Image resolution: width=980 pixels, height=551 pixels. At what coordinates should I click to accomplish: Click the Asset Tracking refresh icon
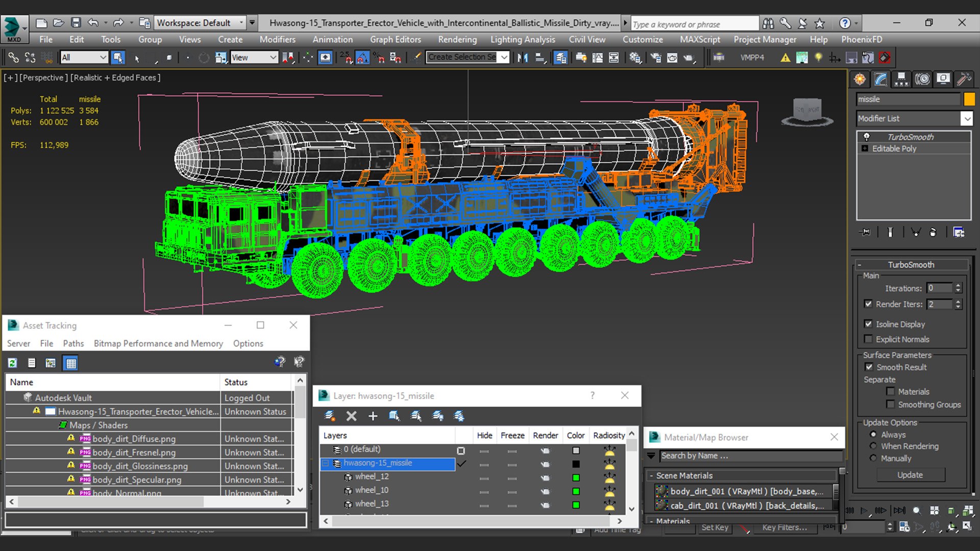pyautogui.click(x=13, y=363)
